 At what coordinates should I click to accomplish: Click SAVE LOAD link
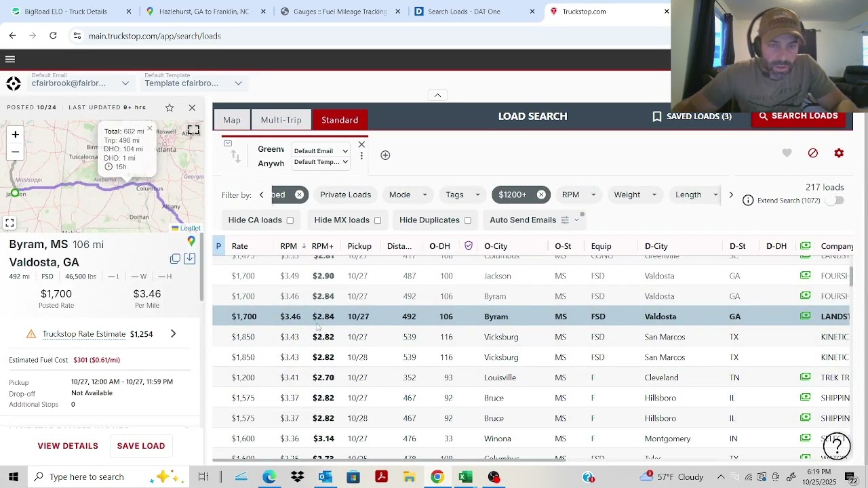[x=141, y=446]
